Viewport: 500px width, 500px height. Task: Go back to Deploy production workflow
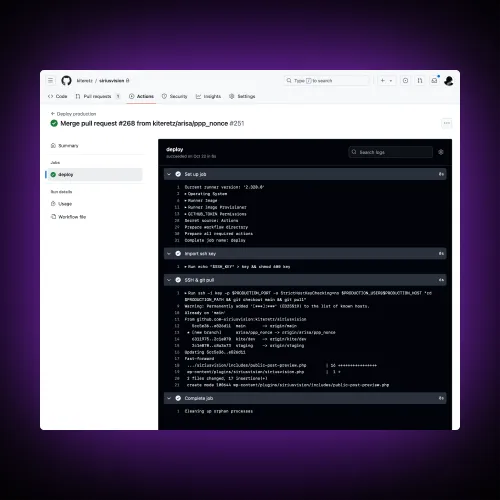(73, 114)
